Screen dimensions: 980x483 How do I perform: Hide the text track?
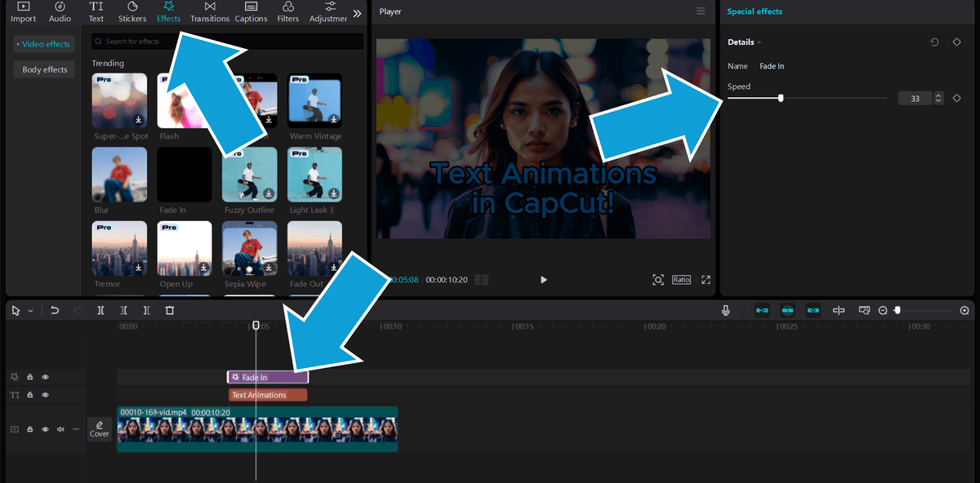pyautogui.click(x=46, y=395)
